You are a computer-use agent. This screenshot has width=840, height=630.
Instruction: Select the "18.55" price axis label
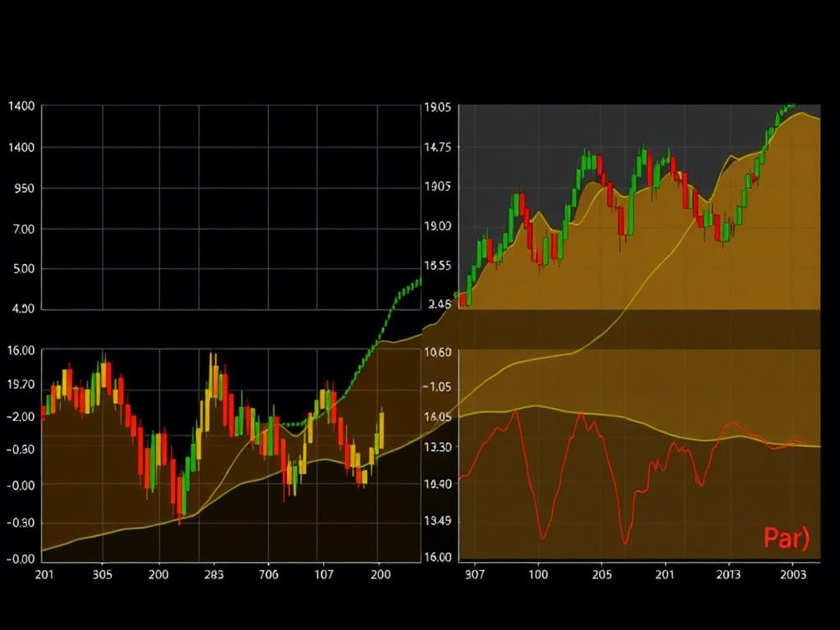[438, 266]
